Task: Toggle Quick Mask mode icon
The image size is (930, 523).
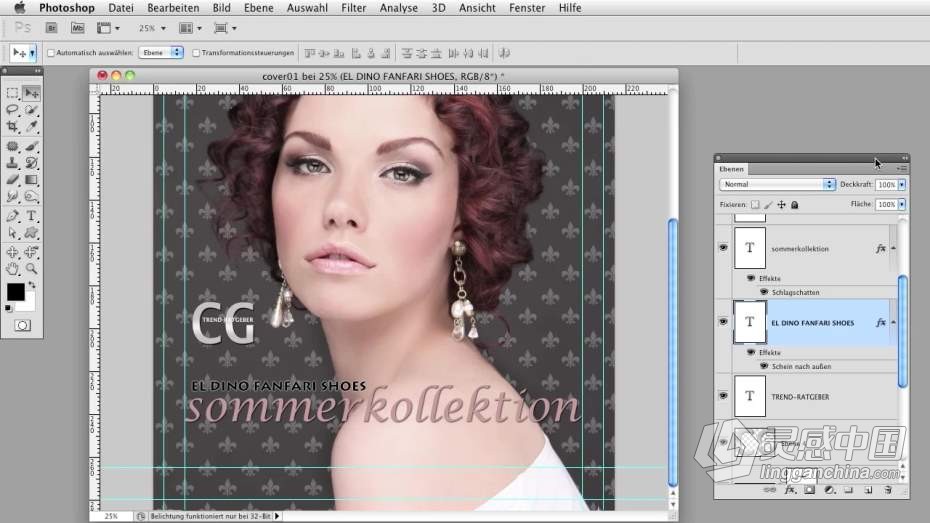Action: (23, 326)
